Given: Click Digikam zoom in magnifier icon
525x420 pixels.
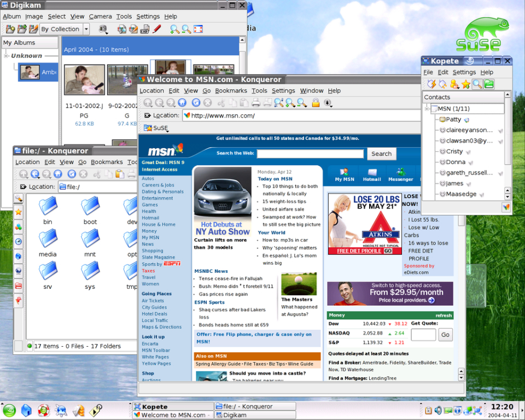Looking at the screenshot, I should click(x=174, y=29).
